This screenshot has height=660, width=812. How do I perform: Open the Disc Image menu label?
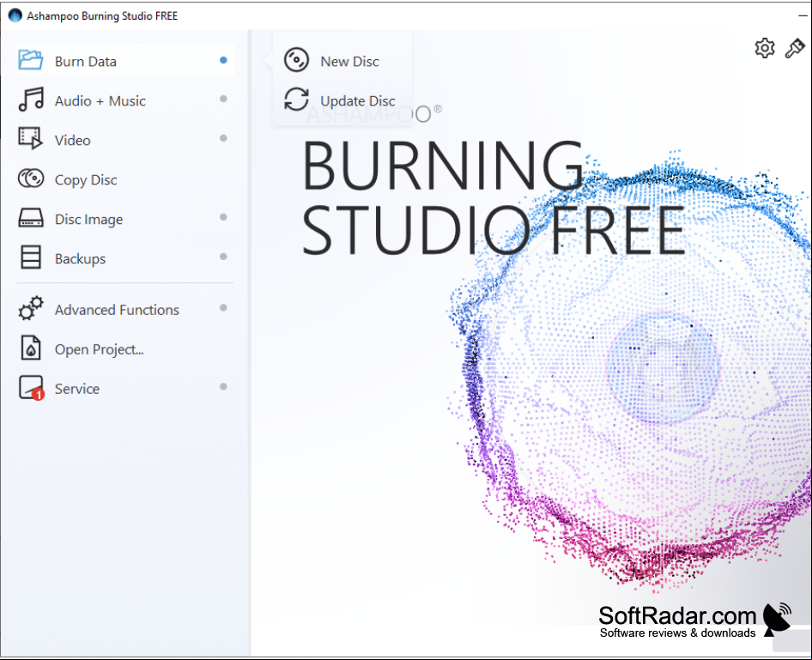tap(88, 220)
